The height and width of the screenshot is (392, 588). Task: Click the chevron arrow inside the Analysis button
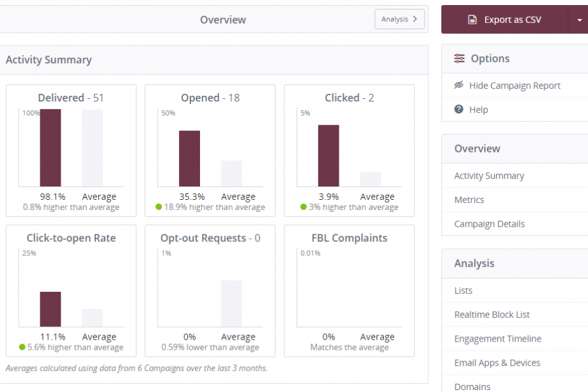tap(415, 19)
